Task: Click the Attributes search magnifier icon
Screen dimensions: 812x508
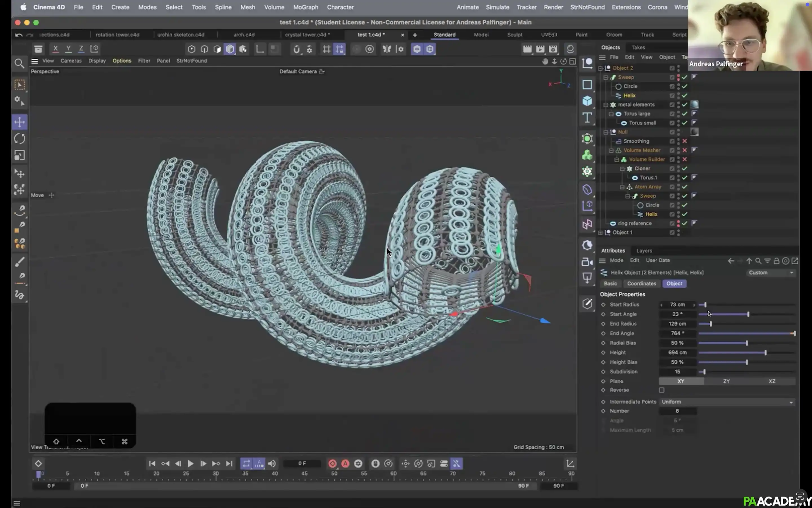Action: coord(758,261)
